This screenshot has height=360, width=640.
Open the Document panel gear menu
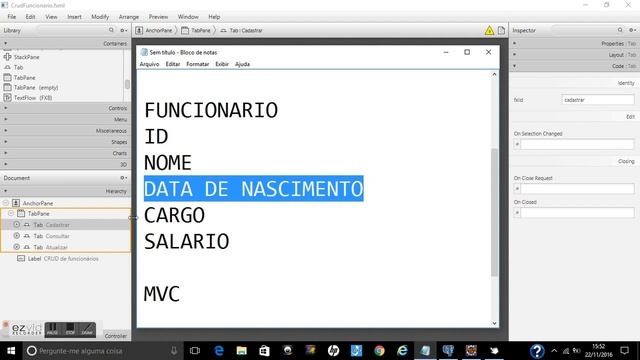point(123,178)
